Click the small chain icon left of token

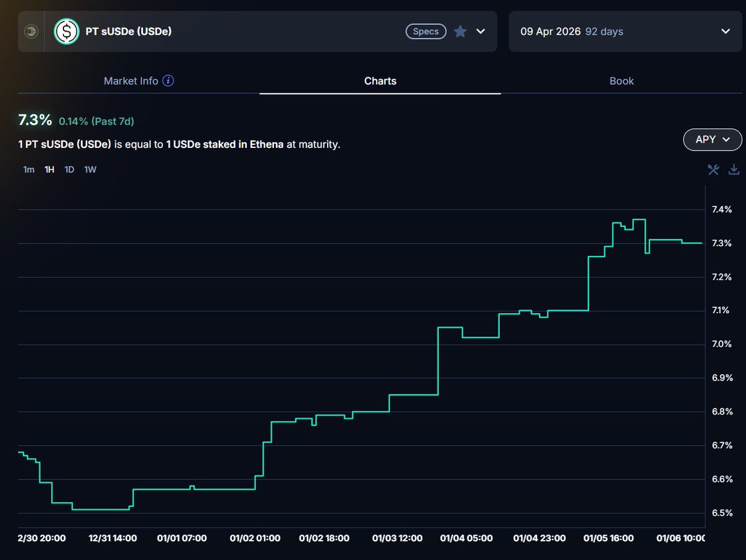point(31,31)
